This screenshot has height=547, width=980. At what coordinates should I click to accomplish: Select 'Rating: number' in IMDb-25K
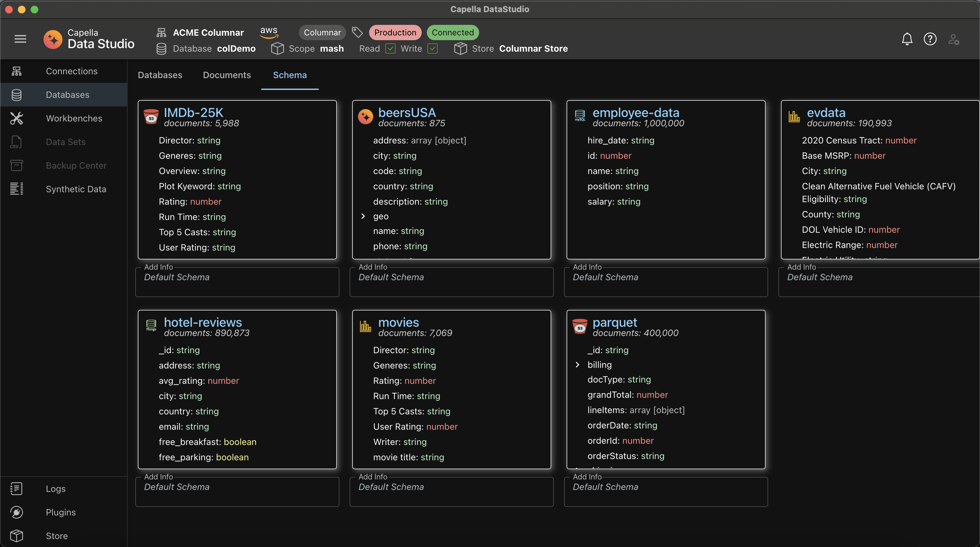[190, 201]
